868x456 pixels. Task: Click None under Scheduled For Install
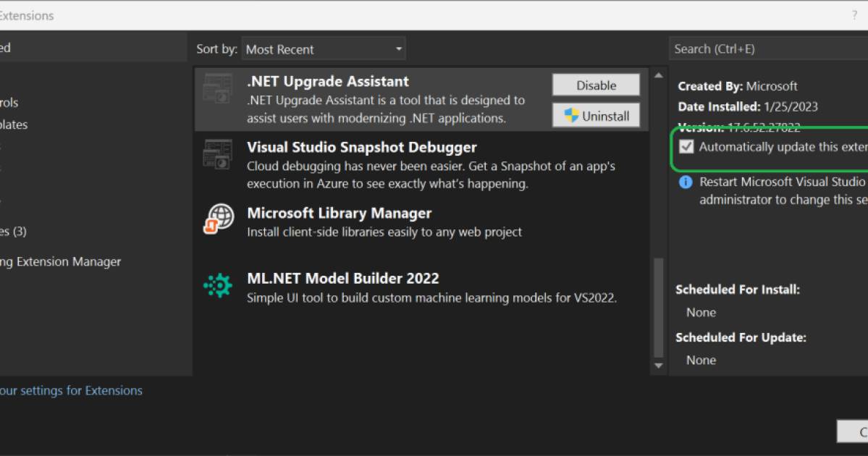[x=701, y=313]
